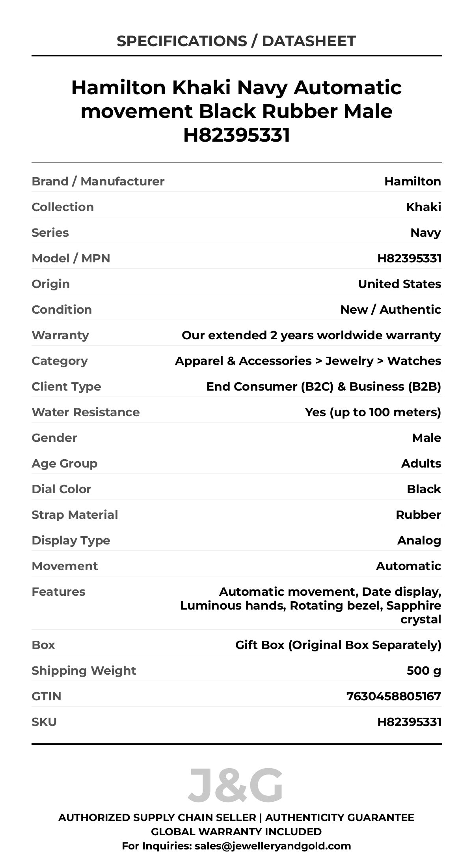
Task: Click the Category breadcrumb value text
Action: 308,361
